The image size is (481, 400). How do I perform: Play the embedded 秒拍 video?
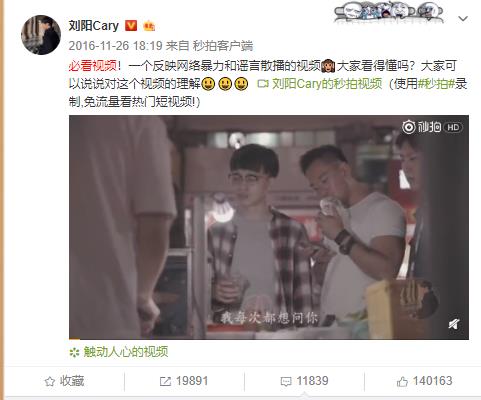[x=269, y=227]
